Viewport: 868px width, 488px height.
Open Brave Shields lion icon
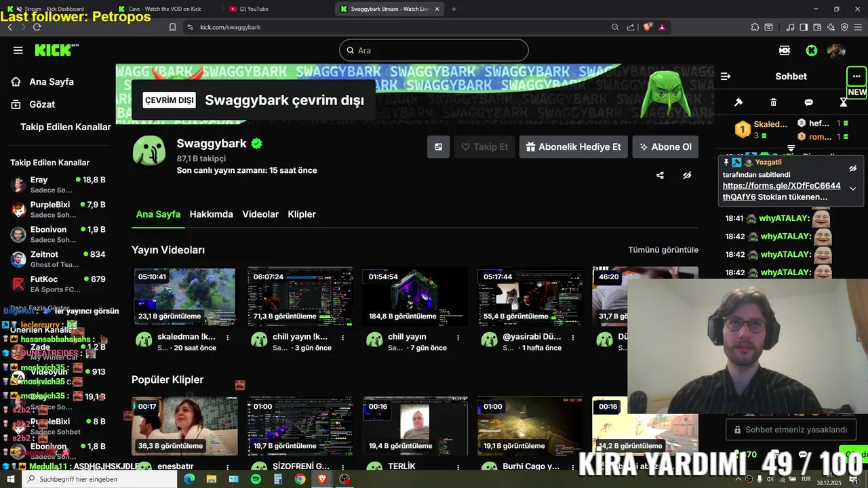pos(648,27)
